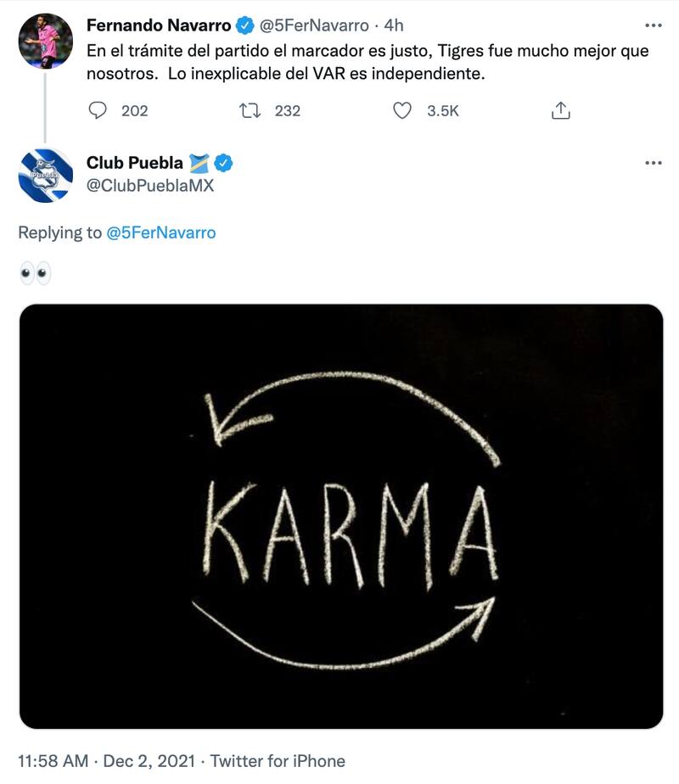Click the Fernando Navarro display name
The image size is (679, 784).
point(159,26)
